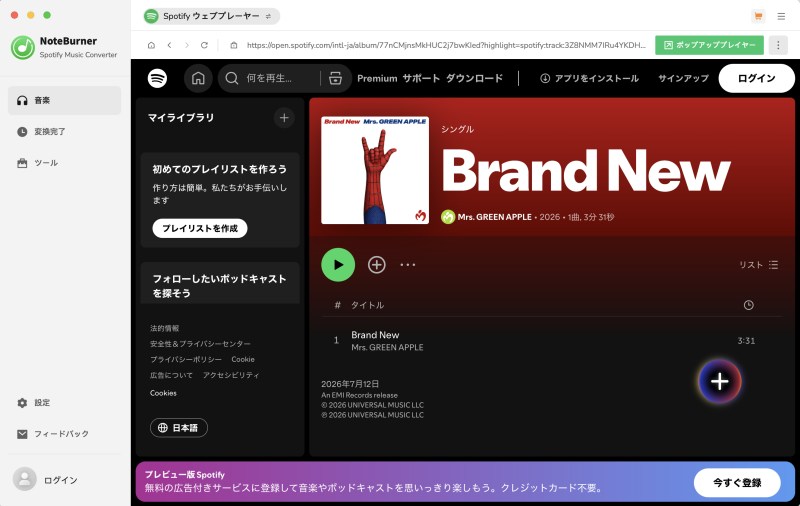Open the 法的情報 link

(164, 328)
